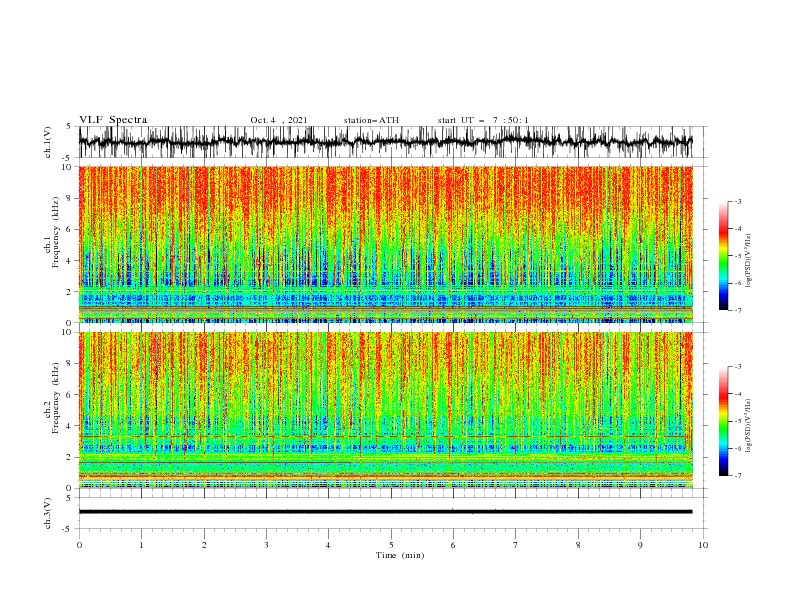Screen dimensions: 792x612
Task: Click the ch.1 spectrogram panel
Action: click(x=385, y=244)
